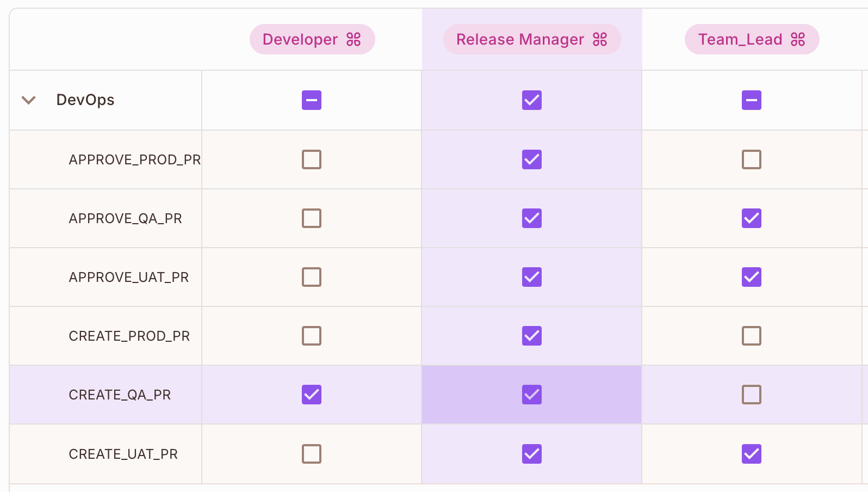Uncheck CREATE_UAT_PR for Team_Lead
Screen dimensions: 868x492
752,454
